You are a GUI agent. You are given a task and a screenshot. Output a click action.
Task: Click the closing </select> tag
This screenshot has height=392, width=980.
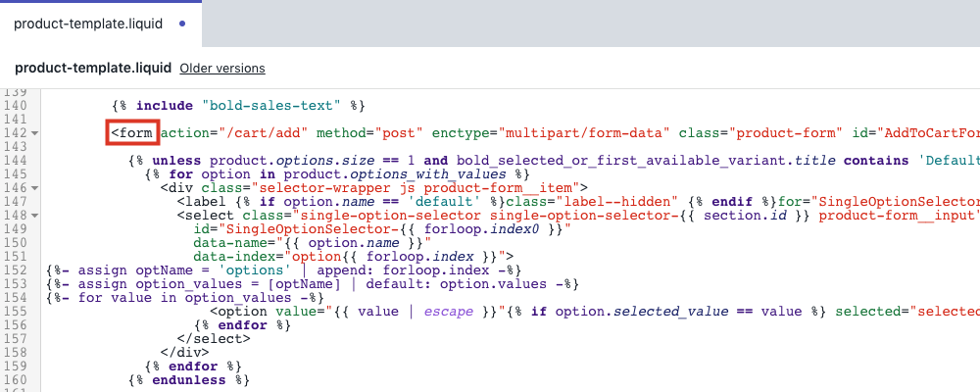point(214,339)
